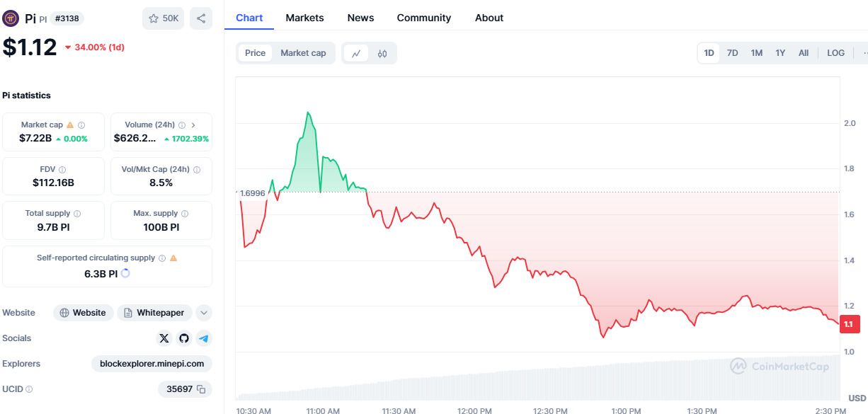Add Pi to watchlist with star button

pyautogui.click(x=163, y=18)
